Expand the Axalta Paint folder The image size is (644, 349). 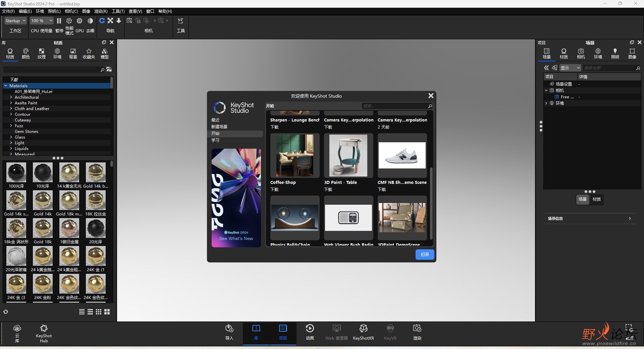(11, 103)
